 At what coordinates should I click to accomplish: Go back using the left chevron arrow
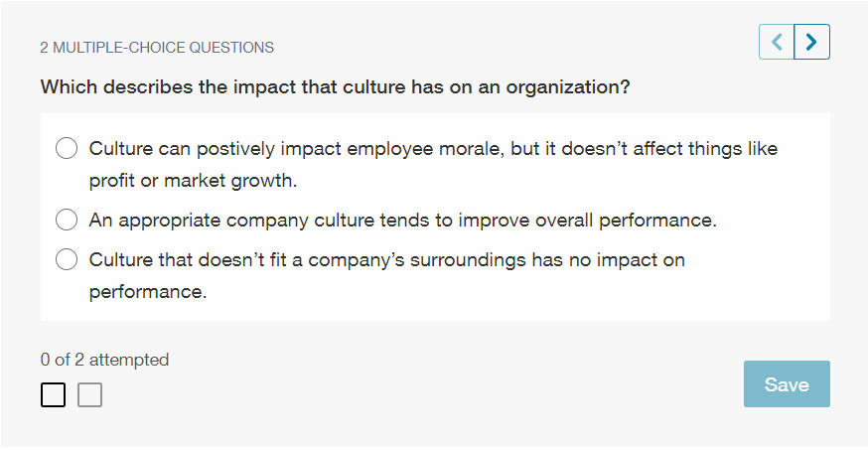(777, 43)
